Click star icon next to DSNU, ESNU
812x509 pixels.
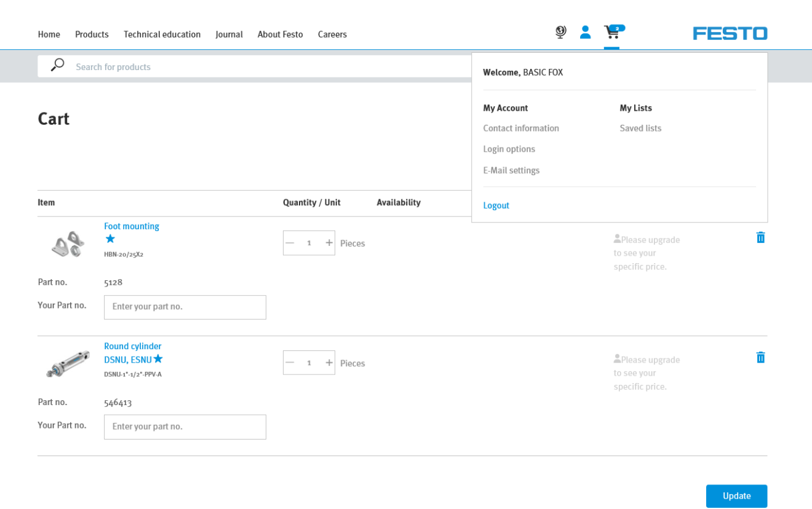point(158,358)
